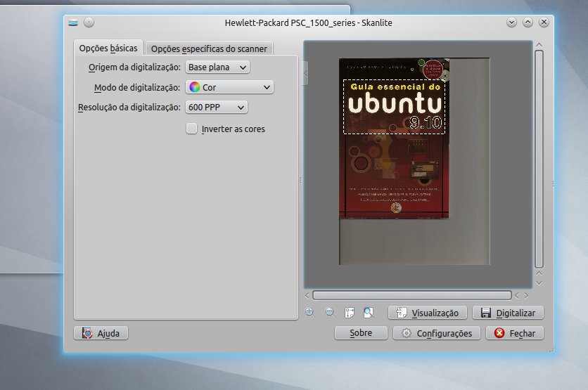Viewport: 588px width, 390px height.
Task: Open the Origem da digitalização dropdown
Action: pyautogui.click(x=217, y=67)
